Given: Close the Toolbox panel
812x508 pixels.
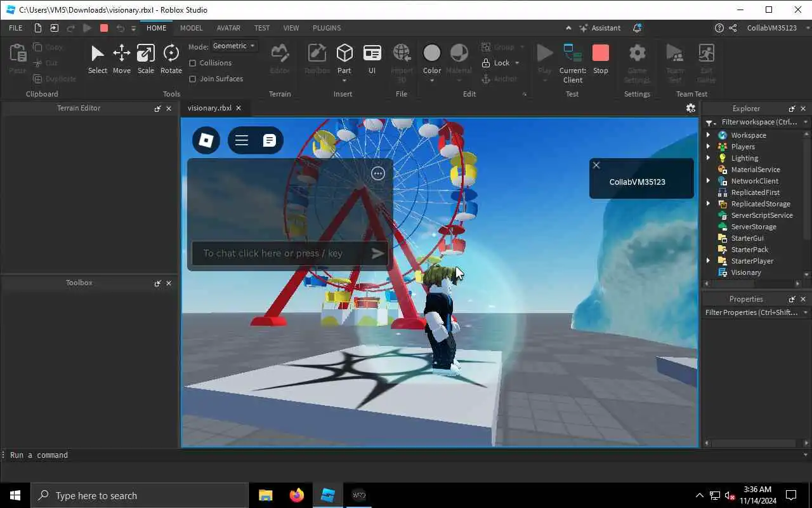Looking at the screenshot, I should (x=169, y=283).
